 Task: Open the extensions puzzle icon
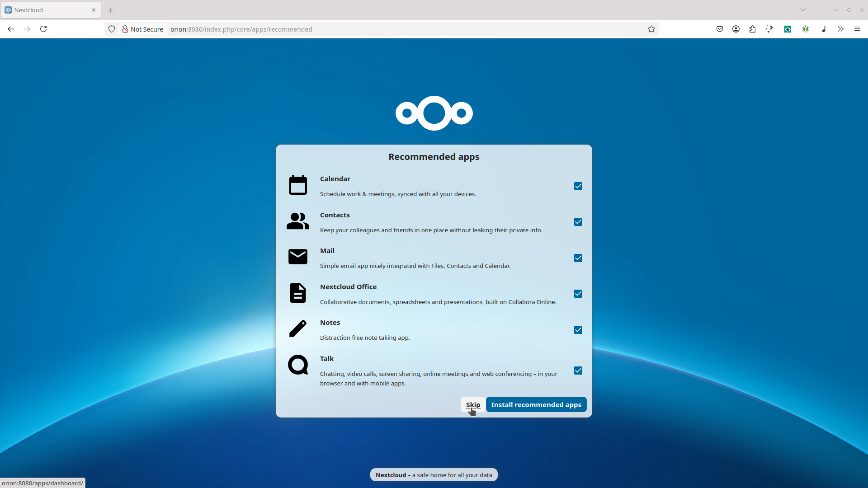(752, 29)
